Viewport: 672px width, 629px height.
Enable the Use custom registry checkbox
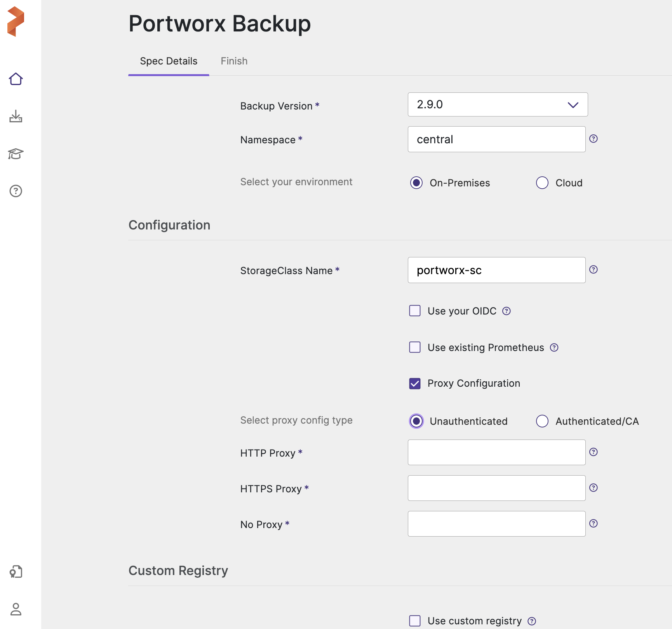pyautogui.click(x=415, y=621)
